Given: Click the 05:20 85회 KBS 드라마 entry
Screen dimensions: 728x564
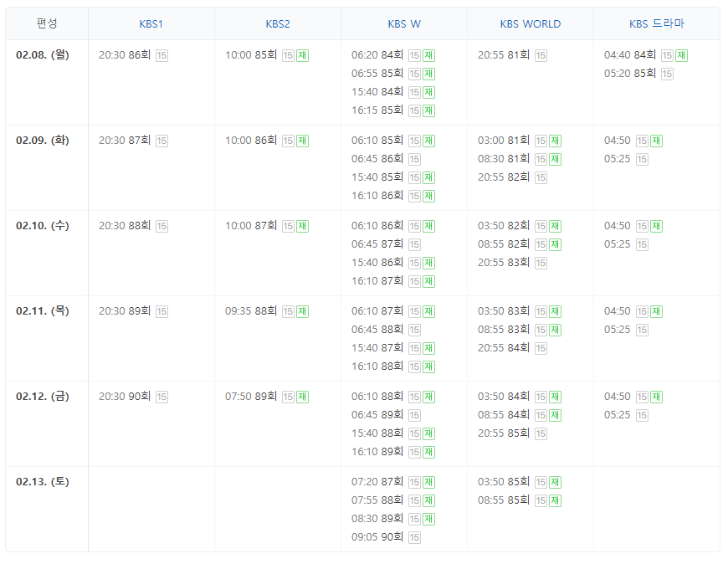Looking at the screenshot, I should tap(629, 74).
